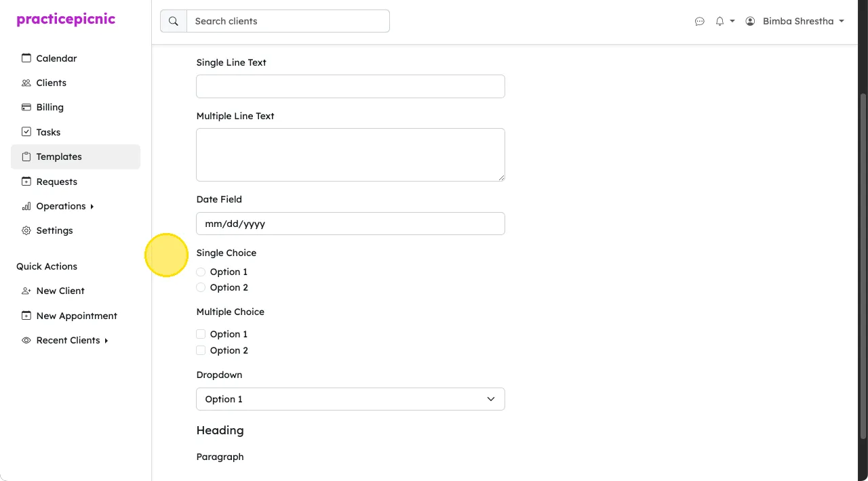This screenshot has height=481, width=868.
Task: Click the Heading text
Action: click(220, 430)
